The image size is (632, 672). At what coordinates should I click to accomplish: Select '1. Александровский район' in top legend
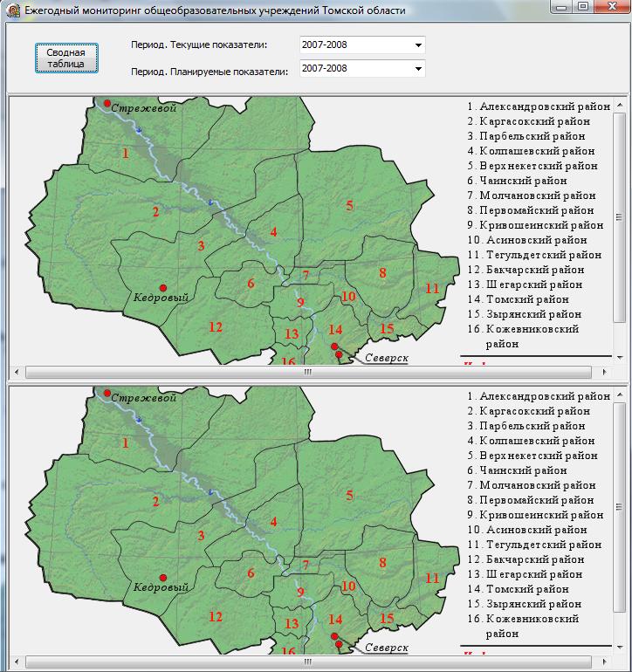click(539, 106)
